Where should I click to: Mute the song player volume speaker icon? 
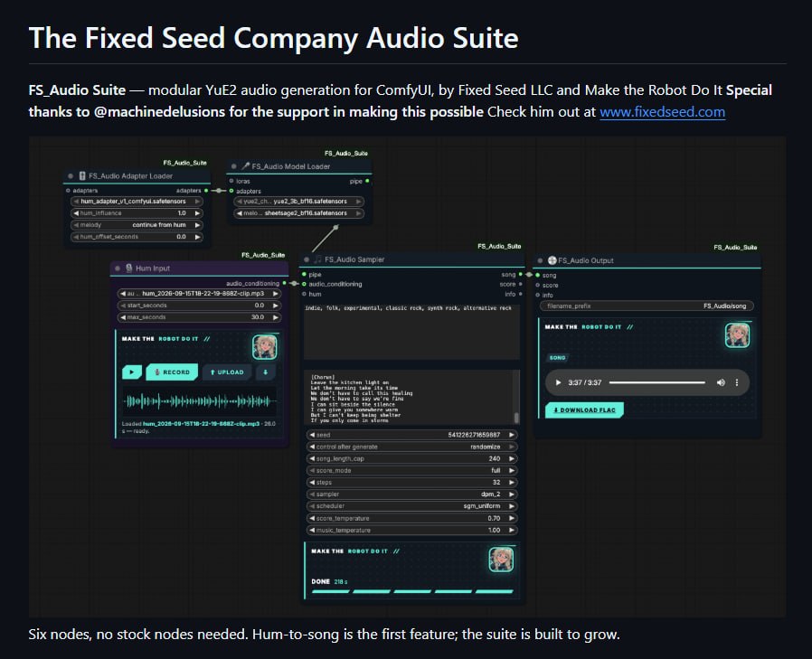721,382
